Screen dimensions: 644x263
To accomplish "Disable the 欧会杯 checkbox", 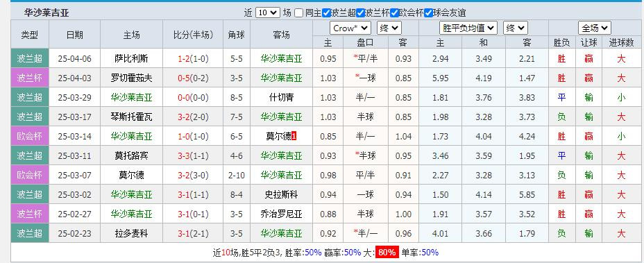I will point(394,12).
